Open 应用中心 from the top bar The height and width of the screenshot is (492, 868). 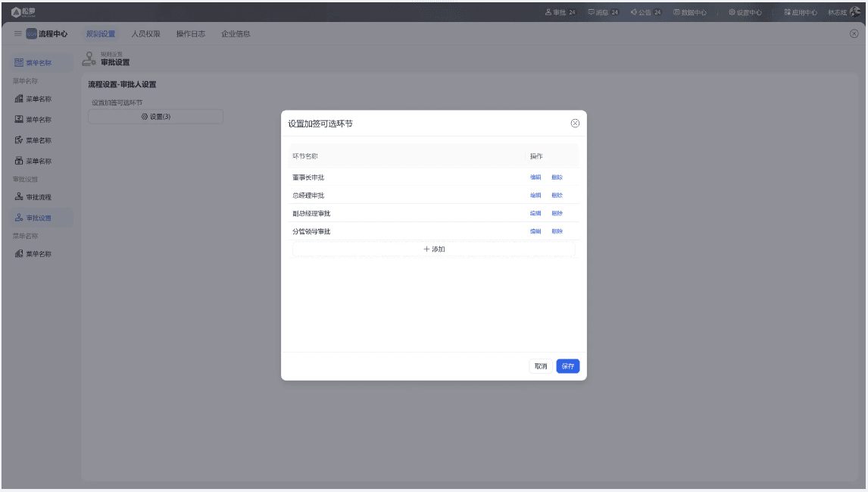point(801,12)
